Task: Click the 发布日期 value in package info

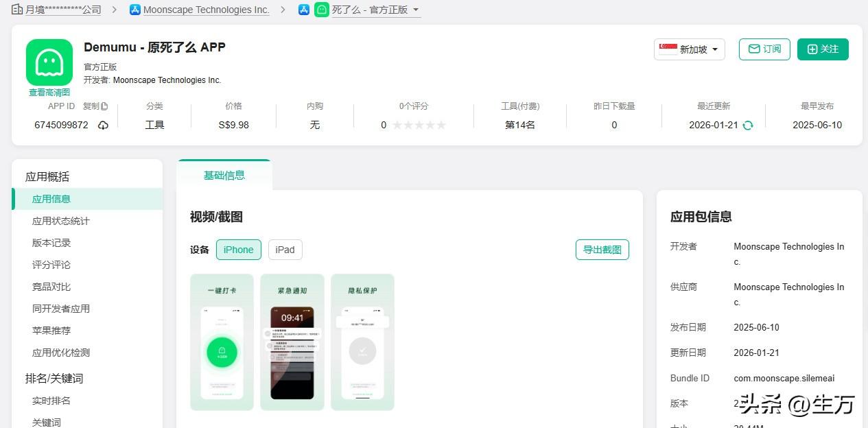Action: click(x=756, y=327)
